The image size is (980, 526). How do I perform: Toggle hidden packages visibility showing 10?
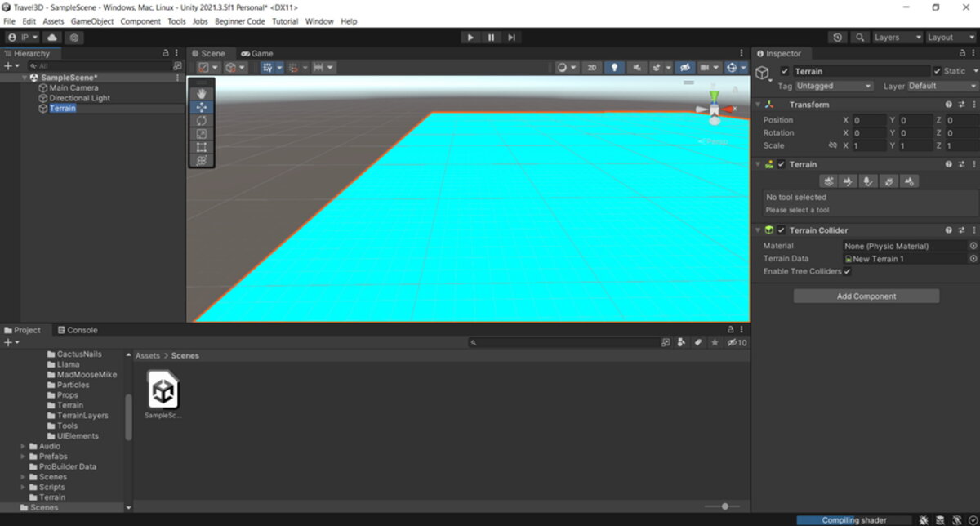click(737, 342)
